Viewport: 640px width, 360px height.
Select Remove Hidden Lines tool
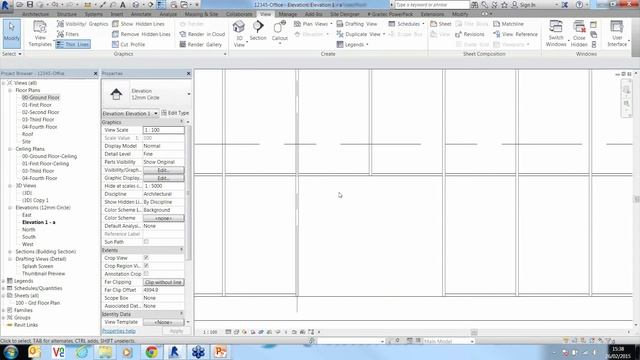point(141,34)
